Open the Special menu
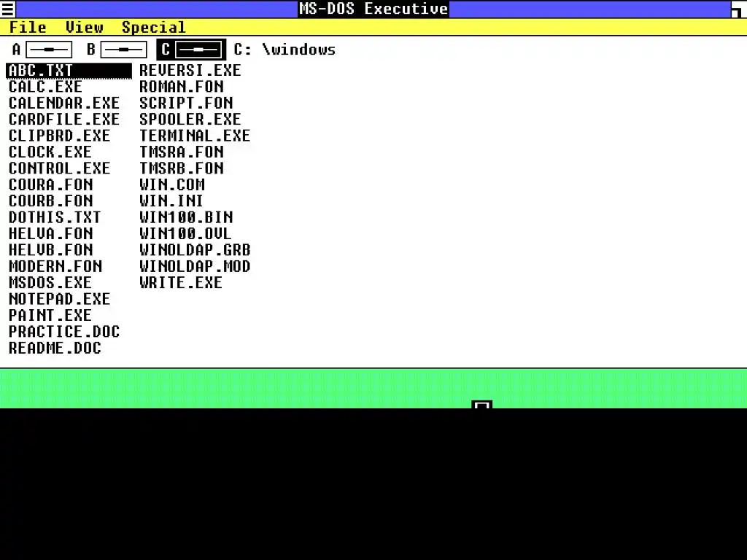Screen dimensions: 747x560 click(x=153, y=27)
